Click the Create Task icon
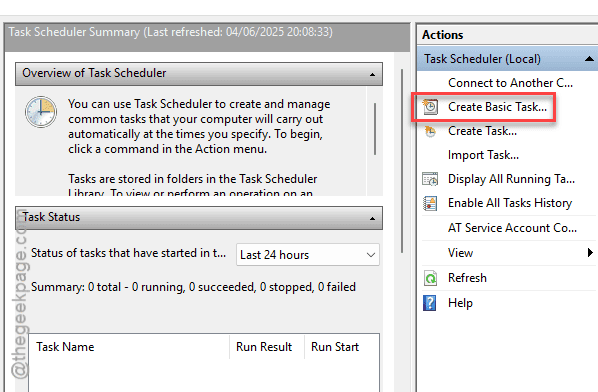The image size is (598, 392). (x=430, y=131)
